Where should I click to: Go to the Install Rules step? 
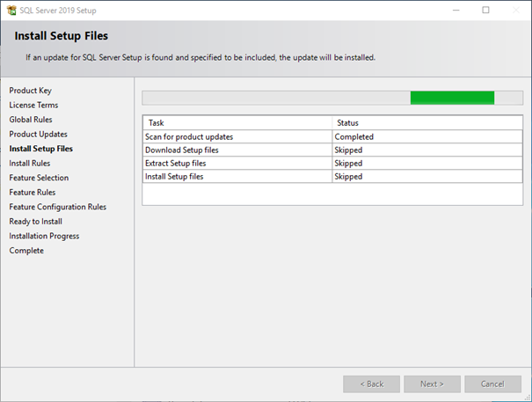30,164
